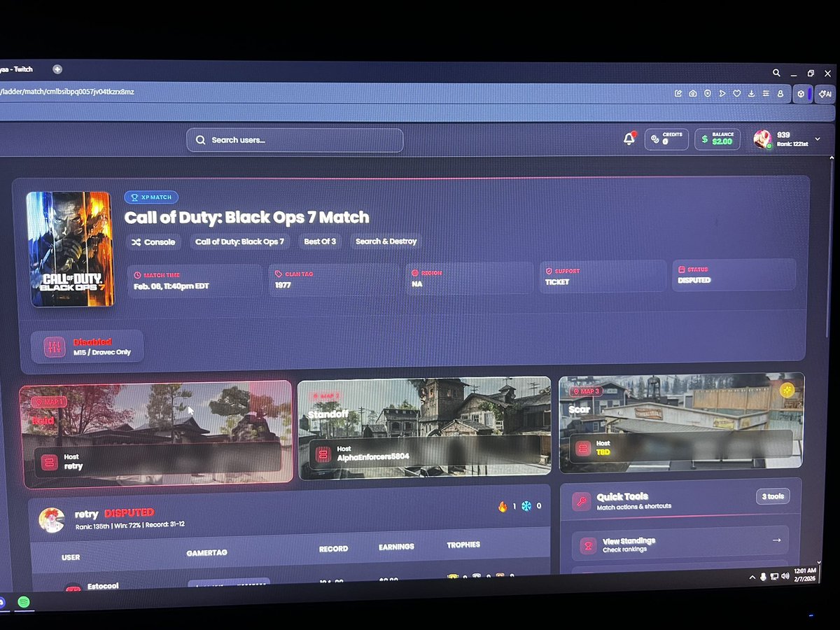The image size is (840, 630).
Task: Open the AI sparkle button
Action: tap(825, 94)
